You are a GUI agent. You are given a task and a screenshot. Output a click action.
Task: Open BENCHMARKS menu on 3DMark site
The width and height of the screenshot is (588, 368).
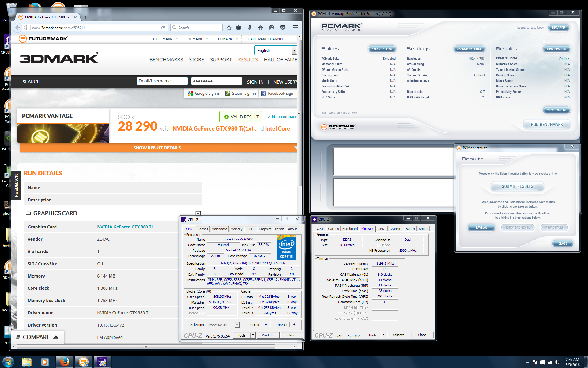coord(166,59)
